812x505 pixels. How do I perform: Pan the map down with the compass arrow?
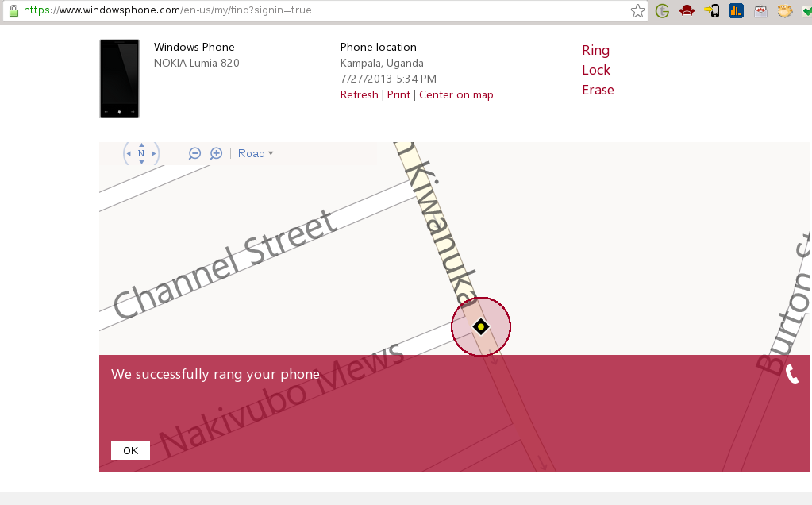(141, 162)
